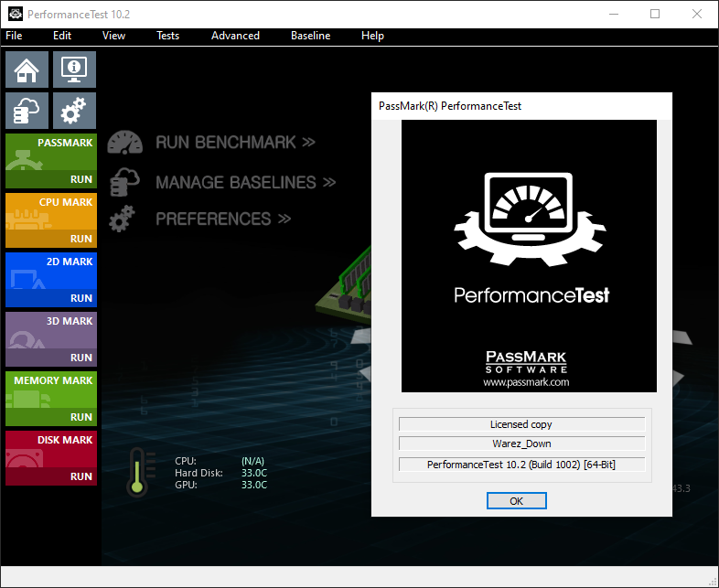
Task: Open the File menu
Action: (x=14, y=36)
